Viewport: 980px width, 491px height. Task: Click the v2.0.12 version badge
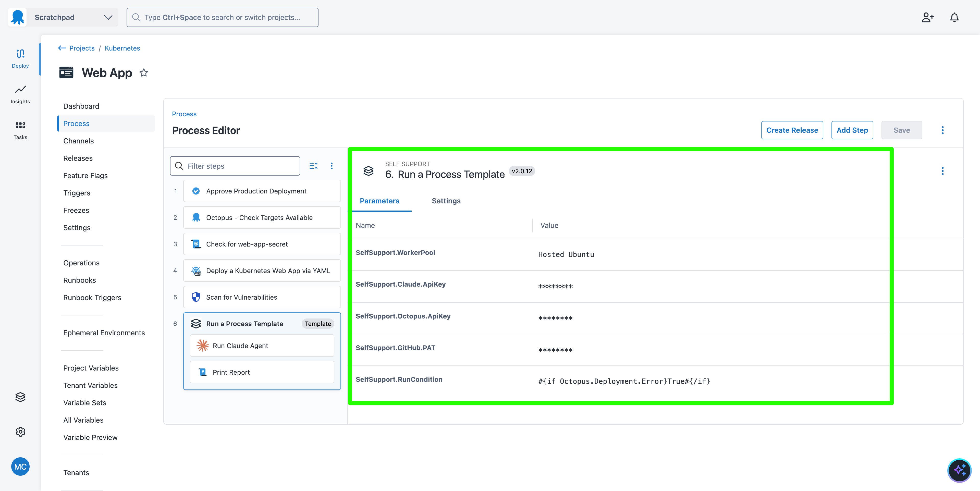coord(522,171)
